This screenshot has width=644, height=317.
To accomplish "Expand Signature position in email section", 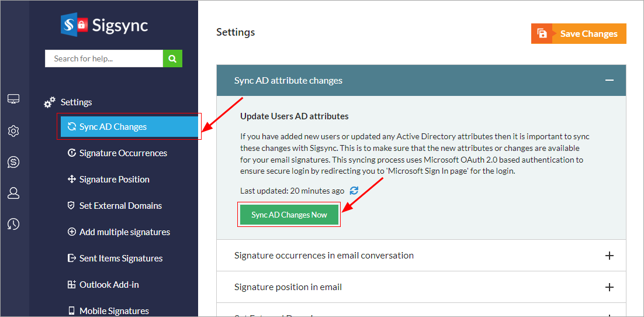I will pyautogui.click(x=609, y=287).
